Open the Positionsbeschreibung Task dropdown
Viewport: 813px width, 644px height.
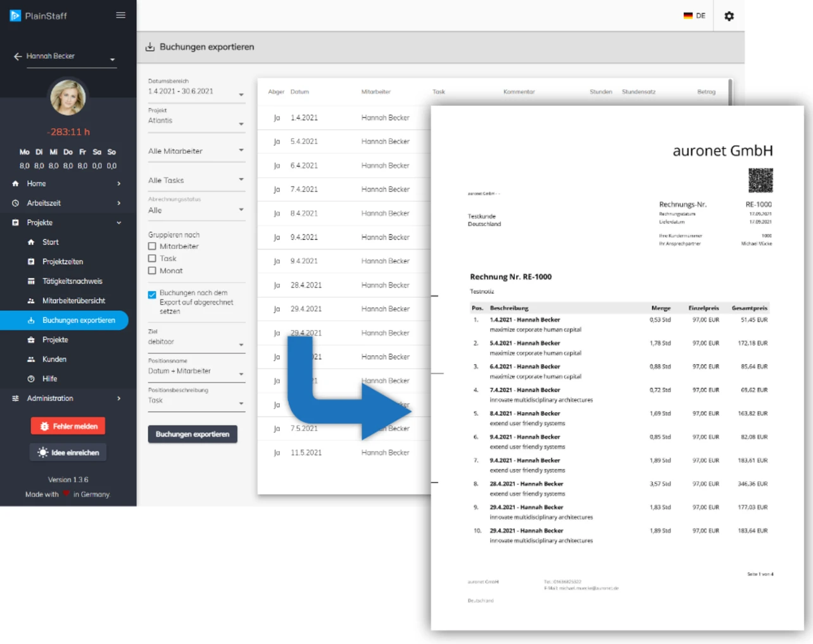point(196,398)
